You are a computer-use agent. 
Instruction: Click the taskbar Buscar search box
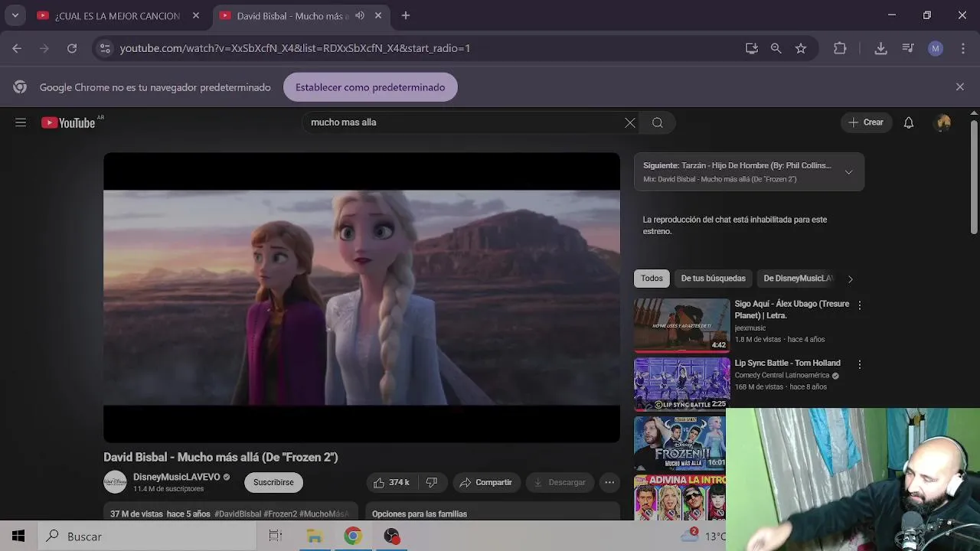[146, 536]
